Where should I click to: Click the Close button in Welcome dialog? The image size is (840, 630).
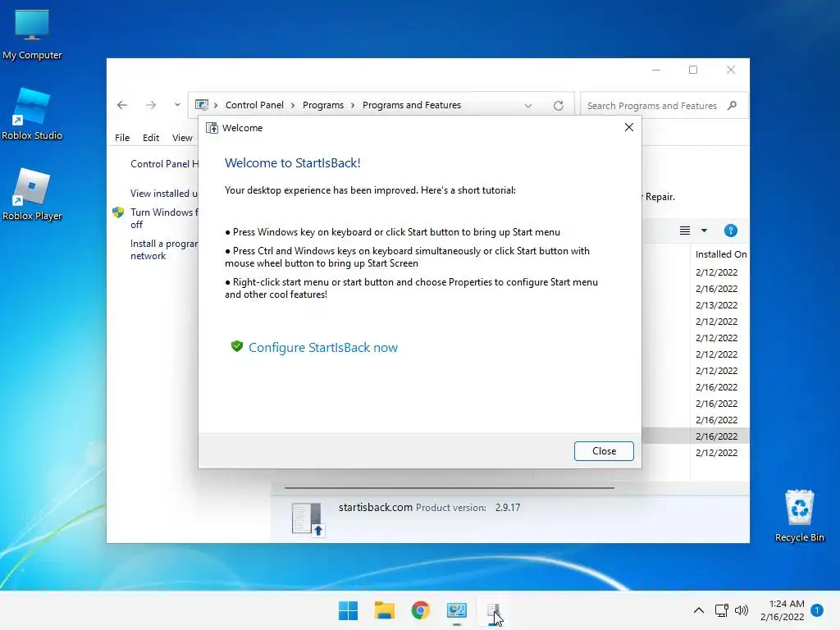point(604,451)
